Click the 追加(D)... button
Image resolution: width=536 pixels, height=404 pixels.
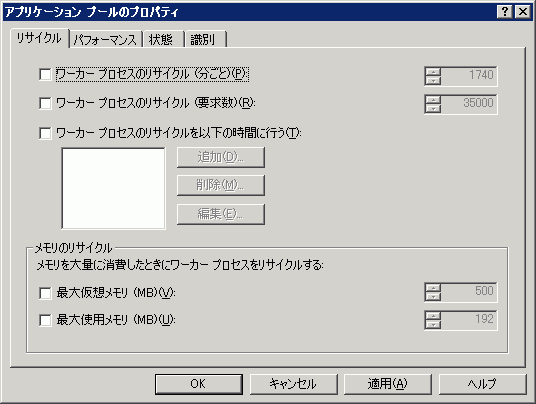coord(221,157)
